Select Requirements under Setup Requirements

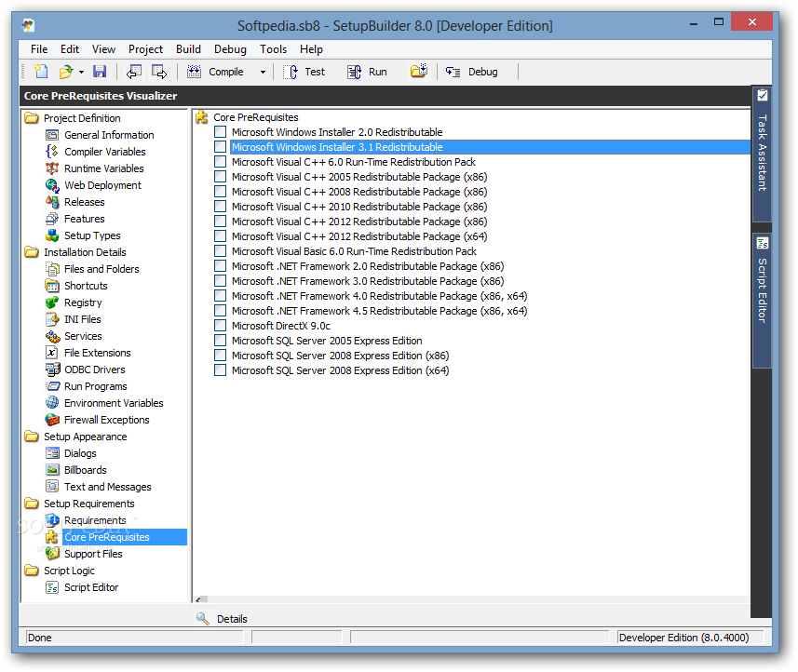[95, 520]
